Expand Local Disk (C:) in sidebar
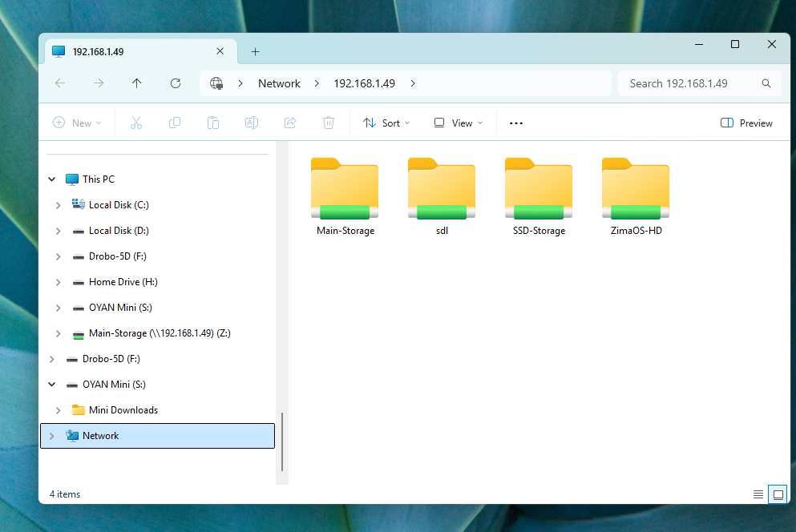This screenshot has height=532, width=796. (58, 205)
